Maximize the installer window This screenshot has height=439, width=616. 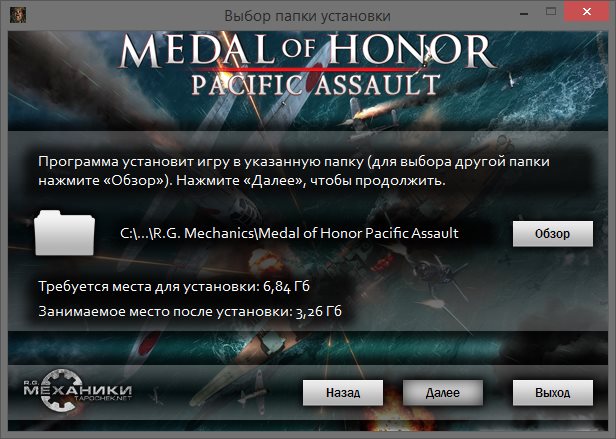(x=551, y=11)
